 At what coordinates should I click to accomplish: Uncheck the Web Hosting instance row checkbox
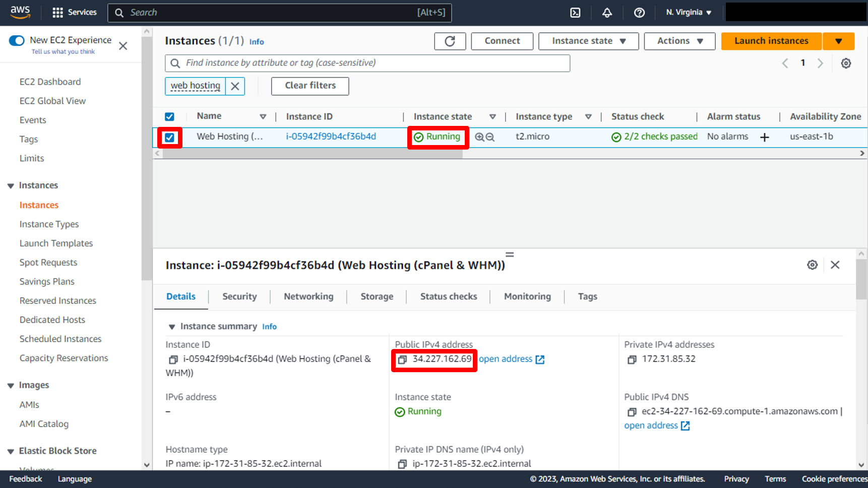169,137
